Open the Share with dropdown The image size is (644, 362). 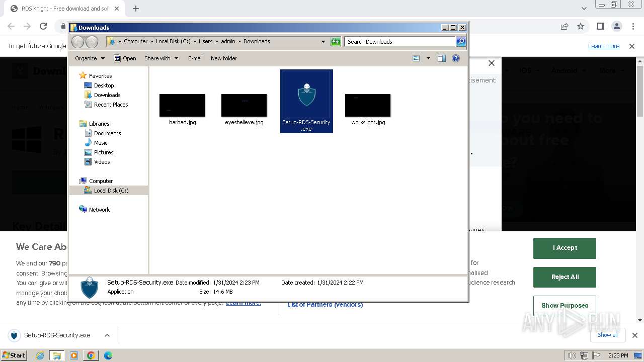[x=161, y=58]
